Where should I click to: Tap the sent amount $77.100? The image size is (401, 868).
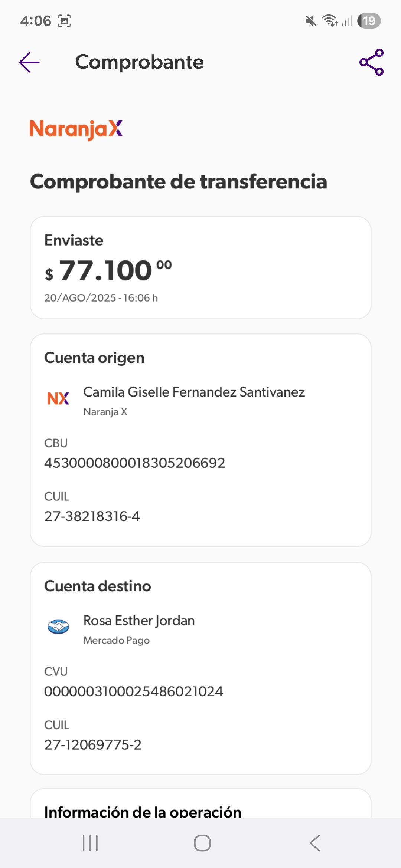click(108, 270)
